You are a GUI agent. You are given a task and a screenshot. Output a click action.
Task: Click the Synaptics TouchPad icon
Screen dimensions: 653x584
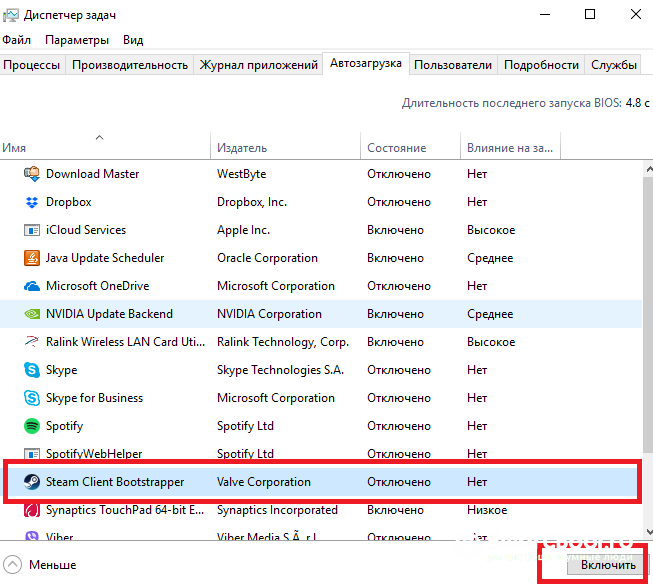coord(32,510)
